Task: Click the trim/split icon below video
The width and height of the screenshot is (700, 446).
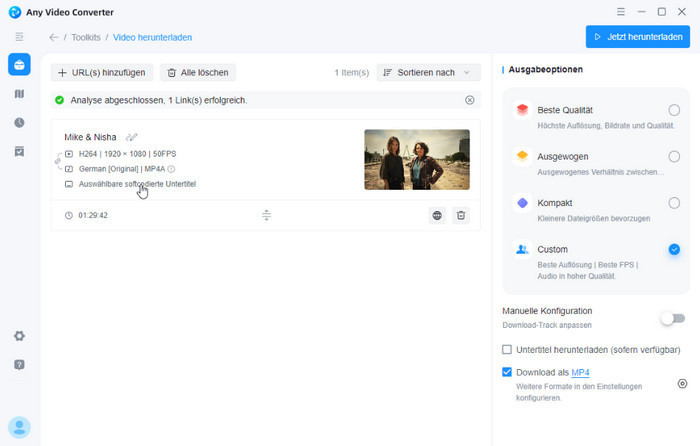Action: 267,215
